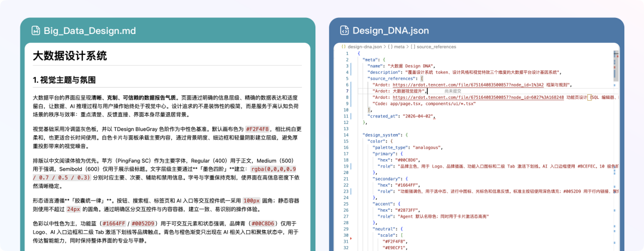Viewport: 644px width, 251px height.
Task: Click line number 2 in the JSON gutter
Action: 347,60
